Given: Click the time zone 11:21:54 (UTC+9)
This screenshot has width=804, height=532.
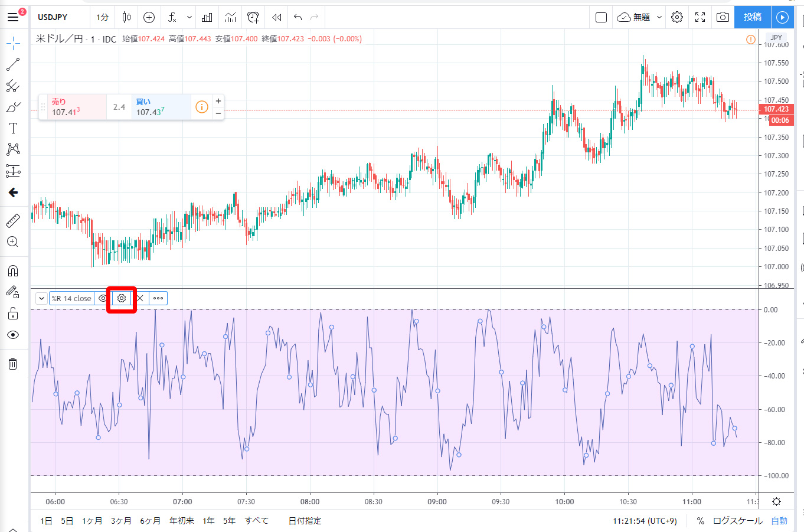Looking at the screenshot, I should coord(645,521).
